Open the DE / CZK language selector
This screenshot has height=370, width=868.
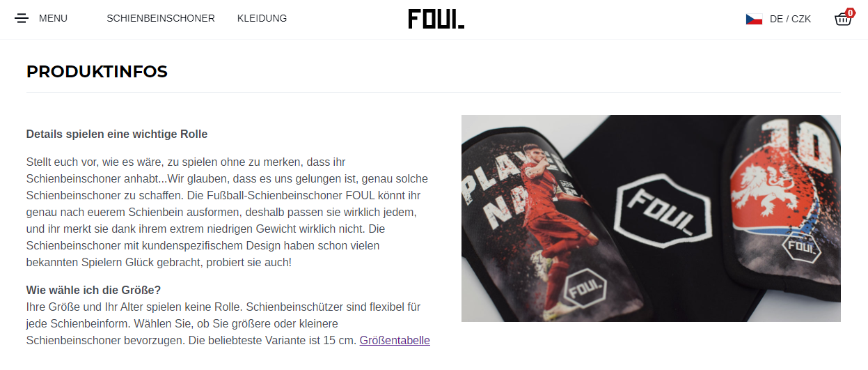coord(790,19)
